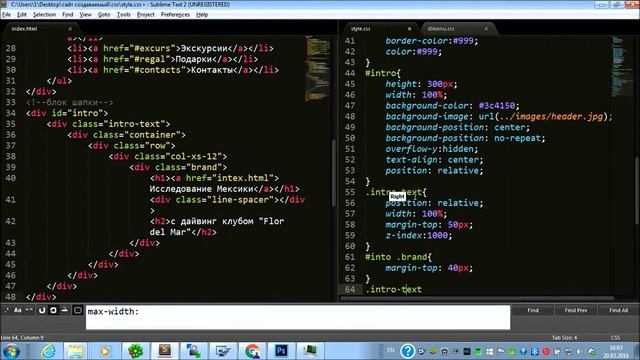This screenshot has width=640, height=360.
Task: Click blue help question mark tray icon
Action: click(x=407, y=351)
